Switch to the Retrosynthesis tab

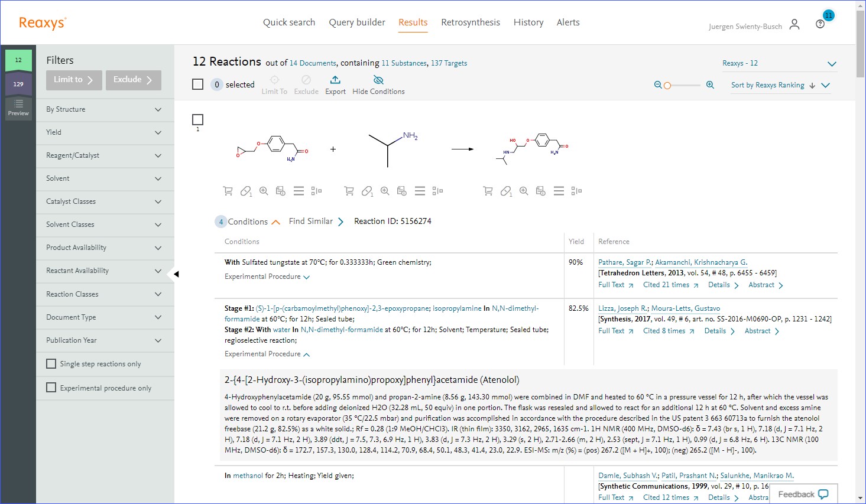470,22
